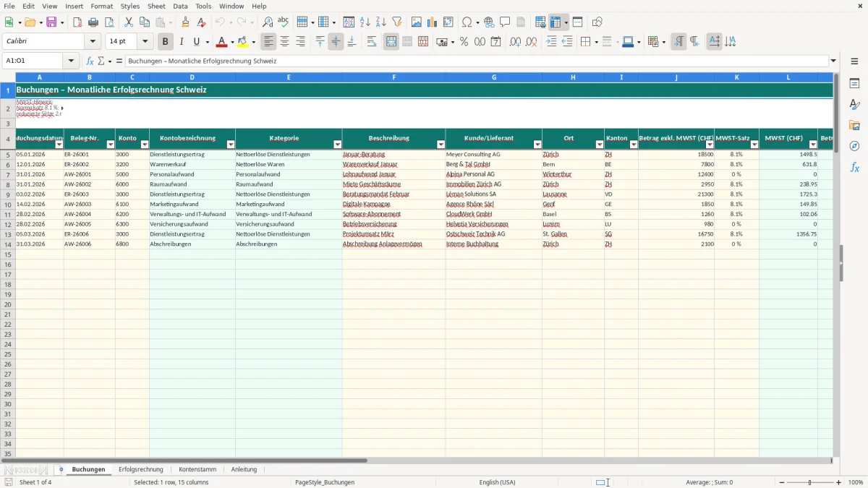Click Sort Descending icon
Screen dimensions: 868x488
tap(380, 22)
